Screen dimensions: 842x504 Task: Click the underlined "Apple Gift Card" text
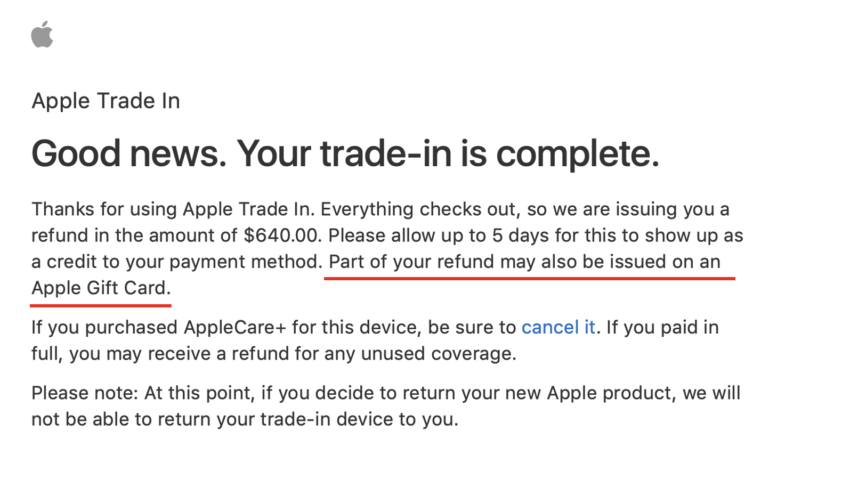click(x=101, y=288)
